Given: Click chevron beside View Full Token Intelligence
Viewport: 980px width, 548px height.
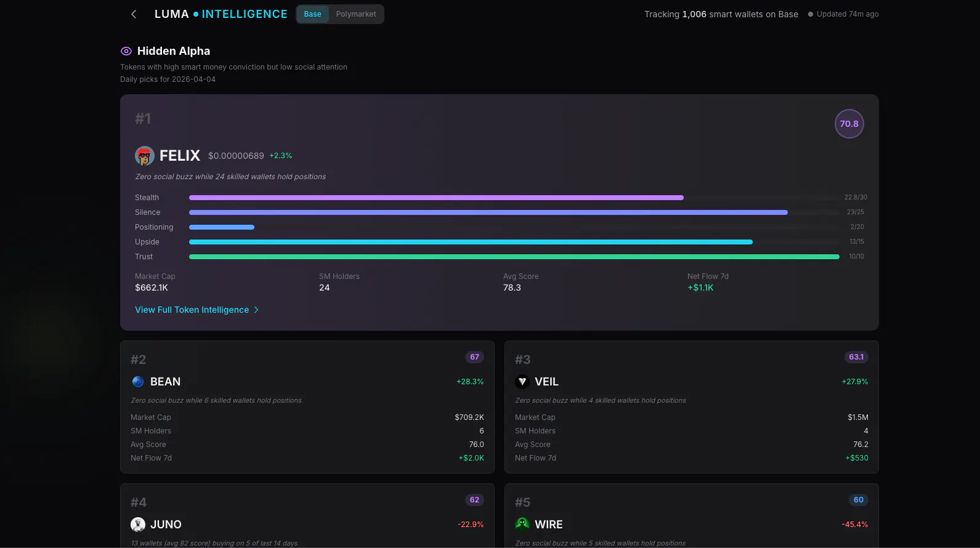Looking at the screenshot, I should pos(256,310).
